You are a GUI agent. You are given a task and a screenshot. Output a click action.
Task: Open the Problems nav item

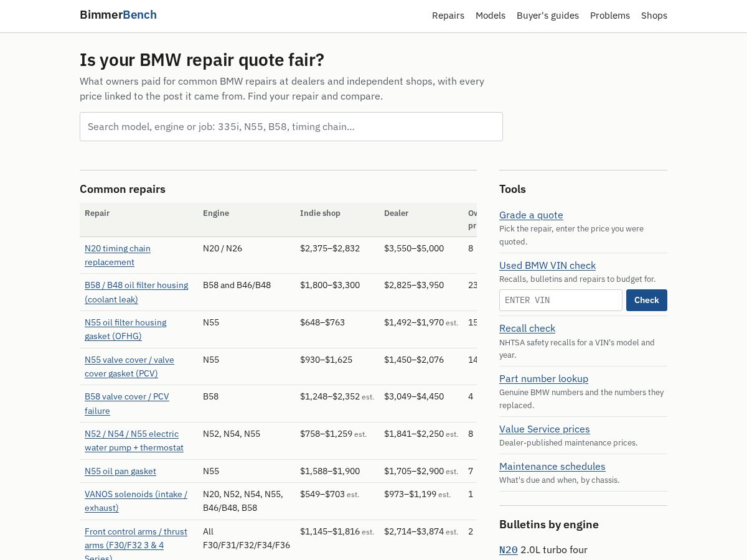(610, 16)
